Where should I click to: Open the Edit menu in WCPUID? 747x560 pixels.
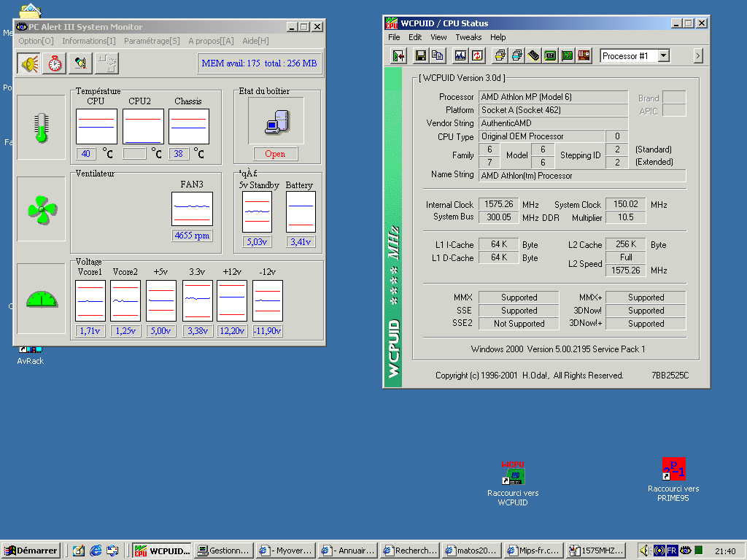[415, 37]
